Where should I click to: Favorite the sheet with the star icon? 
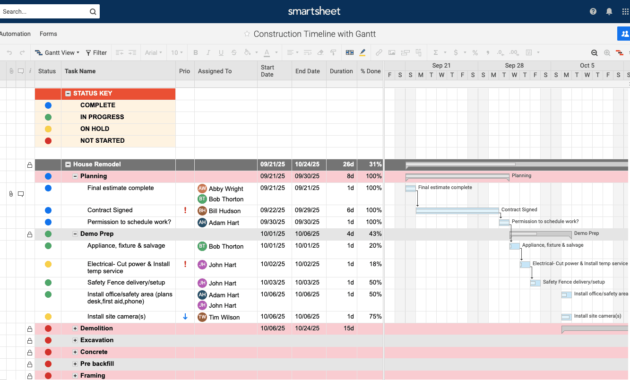(247, 34)
